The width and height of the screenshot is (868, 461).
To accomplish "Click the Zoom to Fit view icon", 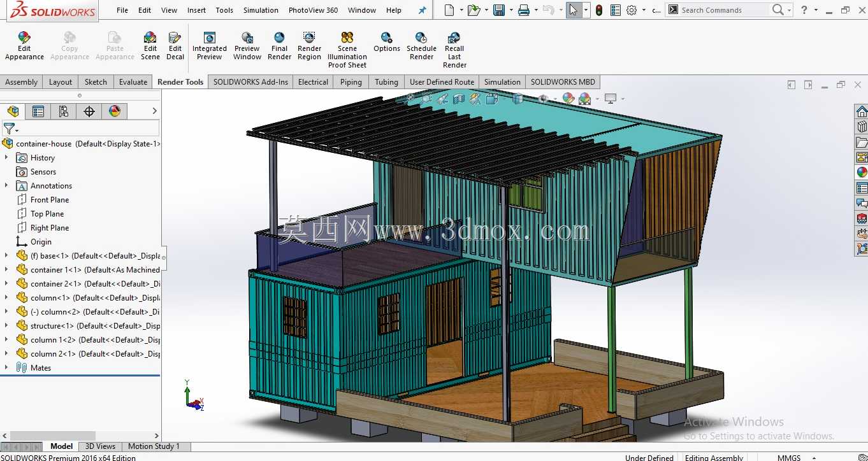I will (x=410, y=99).
